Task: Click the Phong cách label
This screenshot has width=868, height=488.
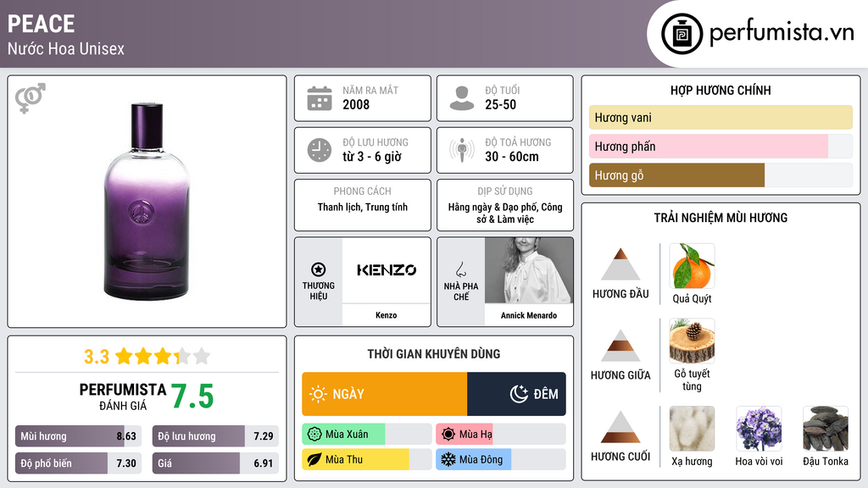Action: coord(363,191)
